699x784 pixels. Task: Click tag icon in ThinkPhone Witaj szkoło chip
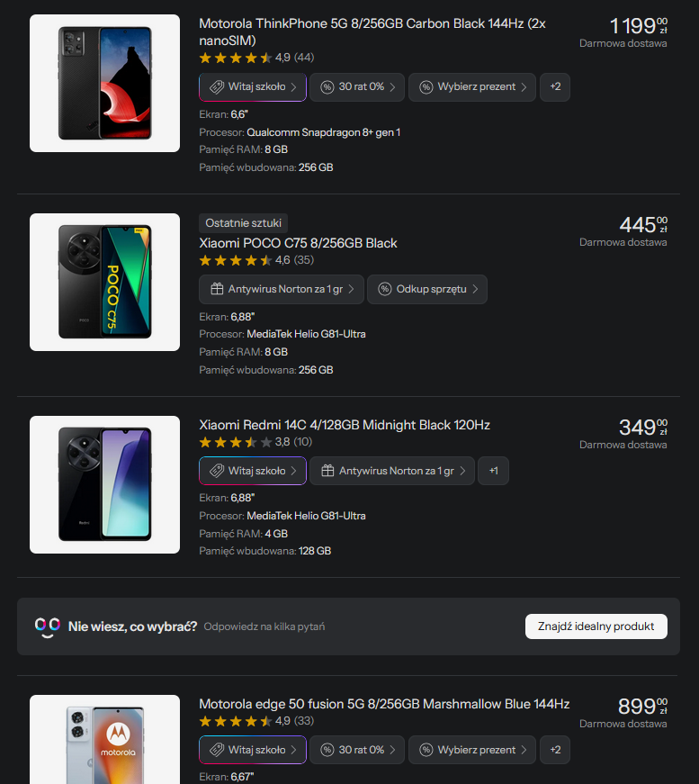click(x=216, y=87)
